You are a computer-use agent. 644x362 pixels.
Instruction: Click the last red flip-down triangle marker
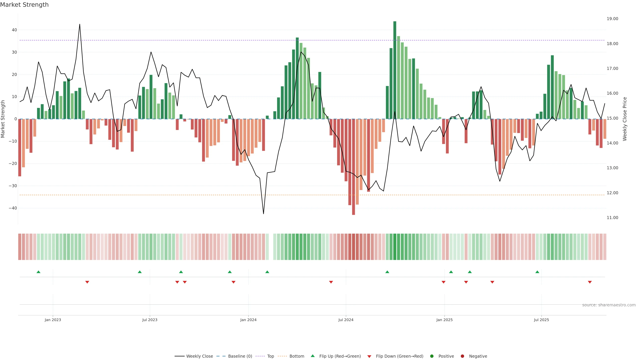coord(590,282)
